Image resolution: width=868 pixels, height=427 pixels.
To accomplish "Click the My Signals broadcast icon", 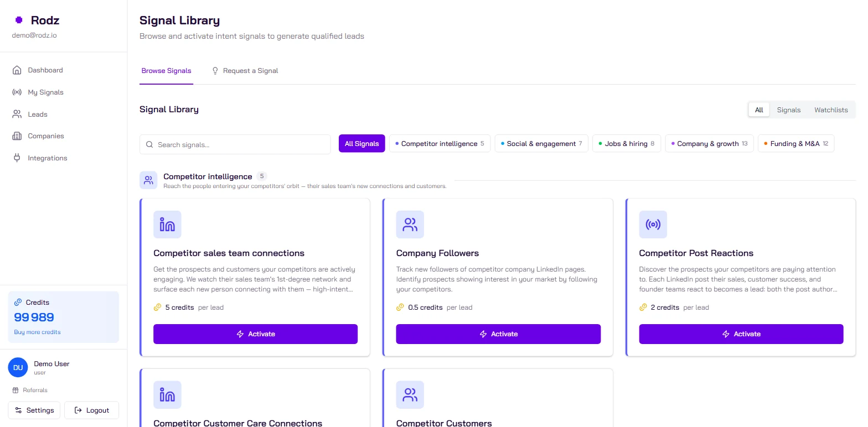I will point(17,92).
